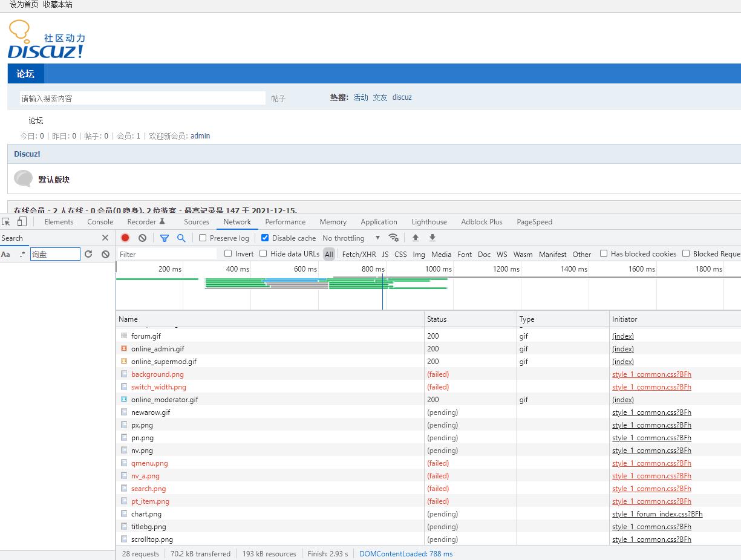Toggle the network filter funnel icon
The height and width of the screenshot is (560, 741).
pos(164,238)
